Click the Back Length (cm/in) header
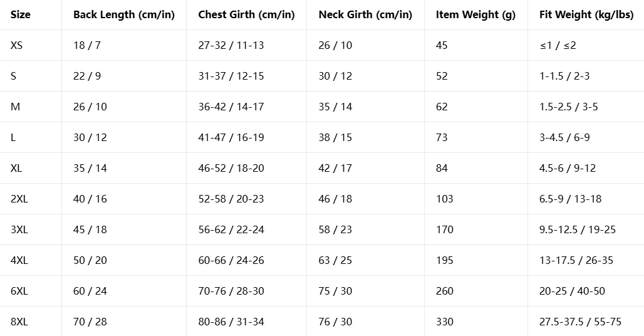 [x=124, y=15]
